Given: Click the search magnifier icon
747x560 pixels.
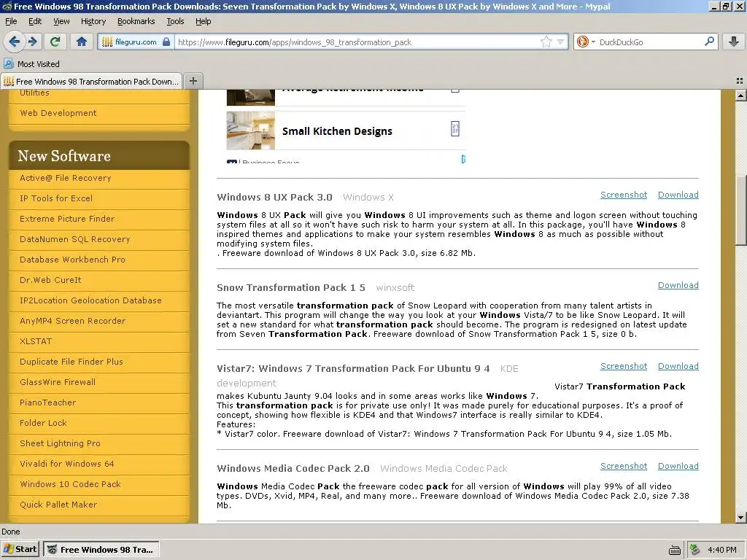Looking at the screenshot, I should tap(709, 42).
